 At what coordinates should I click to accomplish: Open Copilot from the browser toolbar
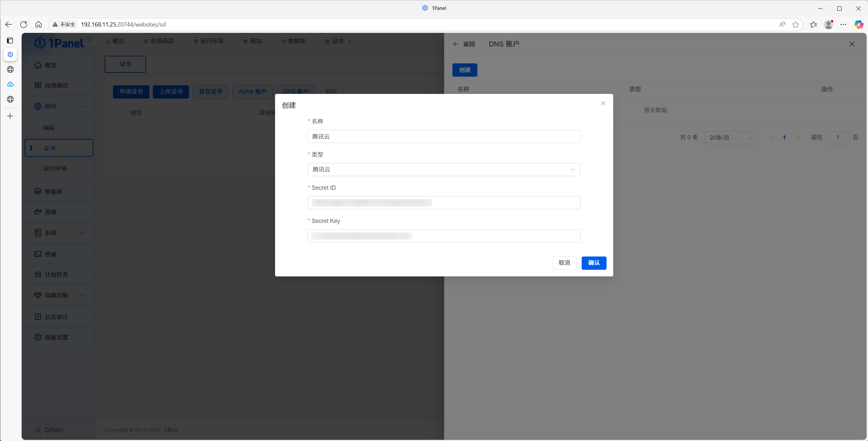pyautogui.click(x=859, y=24)
